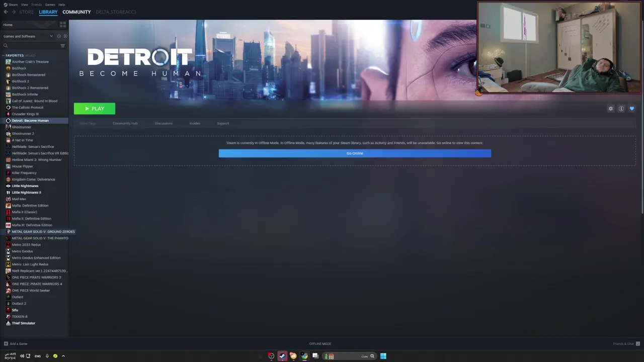644x362 pixels.
Task: Open the Help menu
Action: tap(61, 5)
